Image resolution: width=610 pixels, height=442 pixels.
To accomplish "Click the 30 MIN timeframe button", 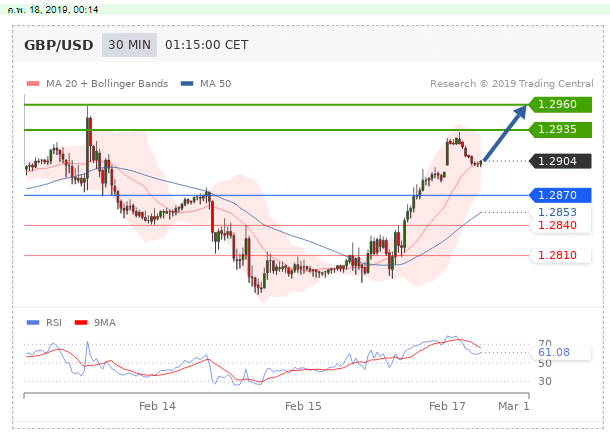I will point(129,45).
